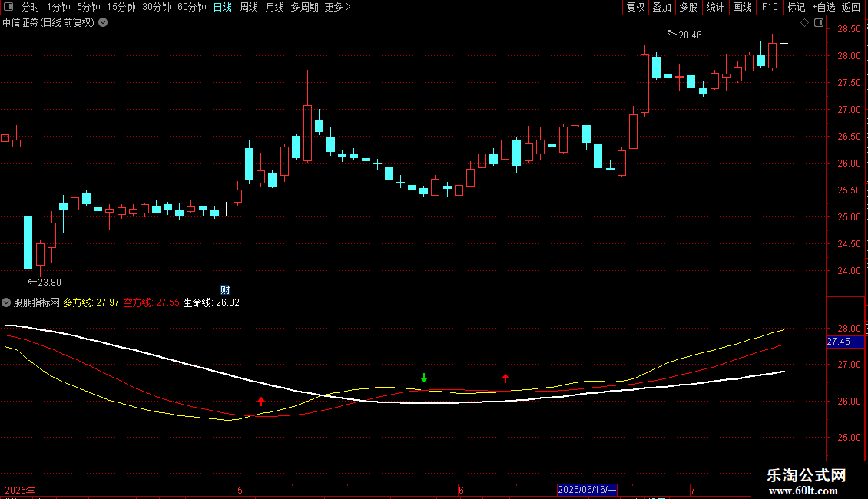Image resolution: width=868 pixels, height=499 pixels.
Task: Select the 5分钟 period tab
Action: click(x=88, y=7)
